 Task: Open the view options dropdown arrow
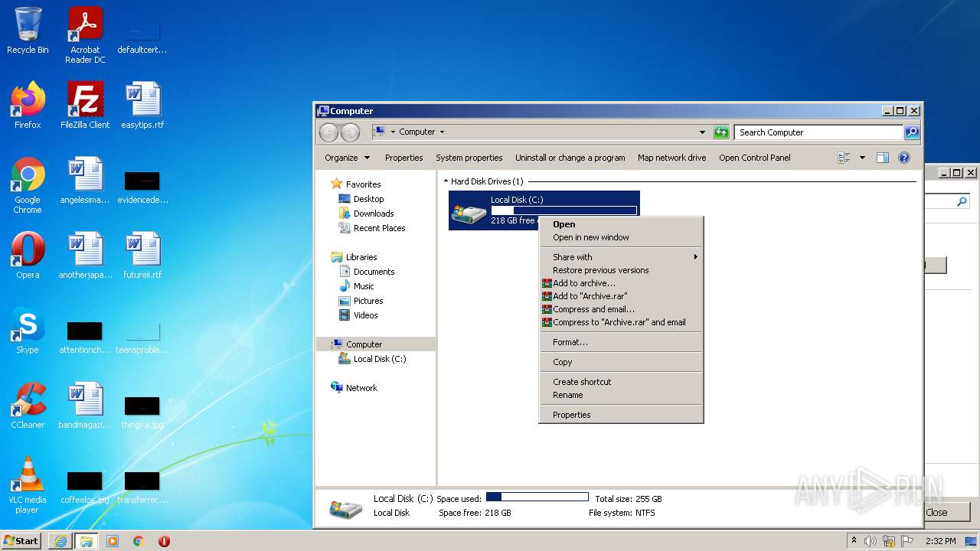[862, 158]
